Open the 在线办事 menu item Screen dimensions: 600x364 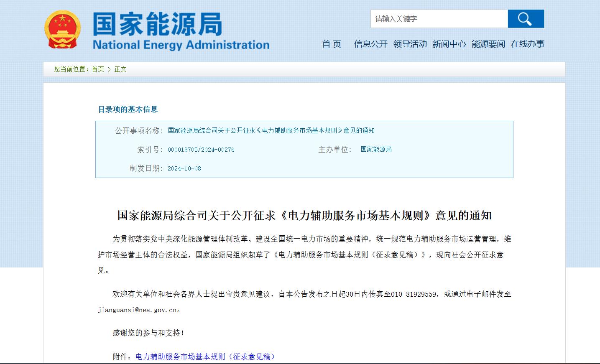pos(528,44)
